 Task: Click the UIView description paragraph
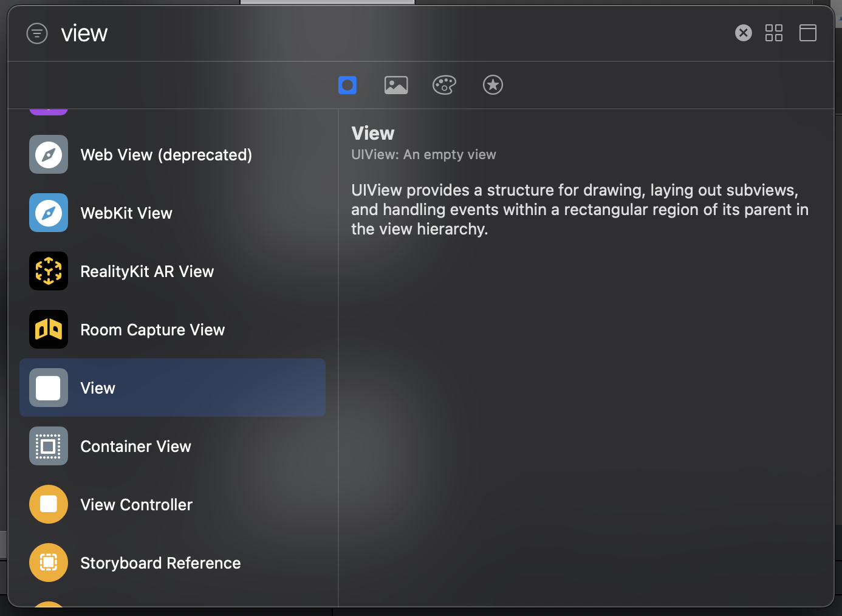click(580, 210)
